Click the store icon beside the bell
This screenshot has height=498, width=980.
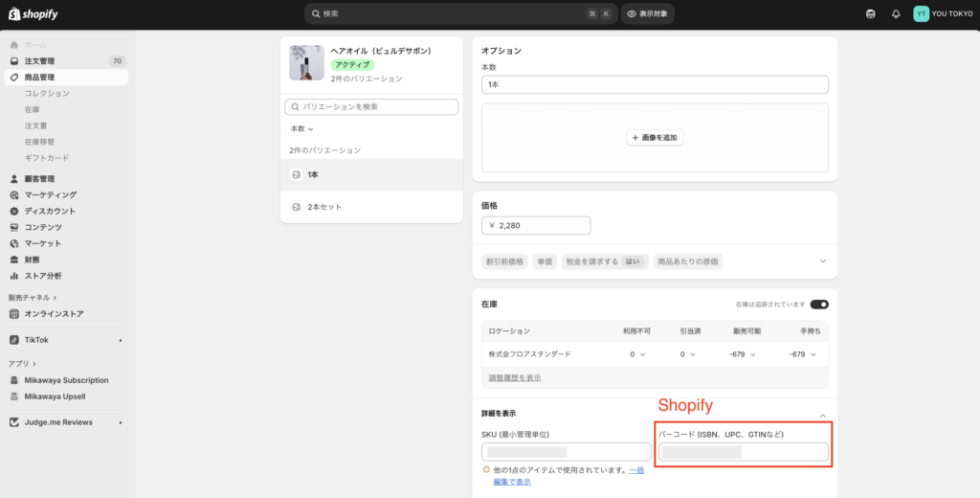(x=869, y=14)
